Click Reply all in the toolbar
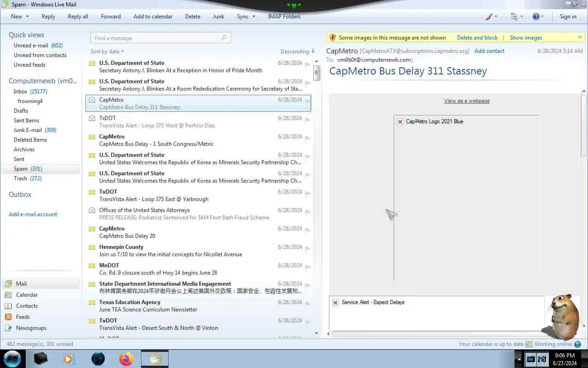This screenshot has width=588, height=368. tap(78, 17)
